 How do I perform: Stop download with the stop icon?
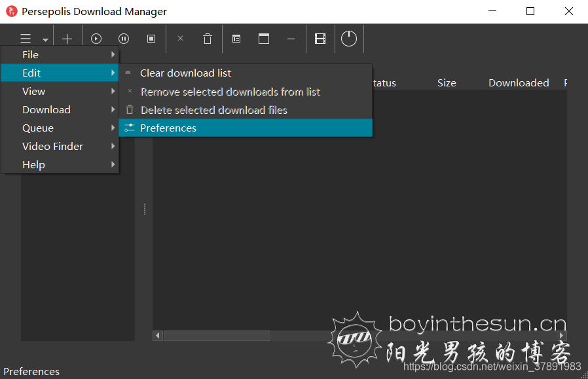tap(151, 39)
